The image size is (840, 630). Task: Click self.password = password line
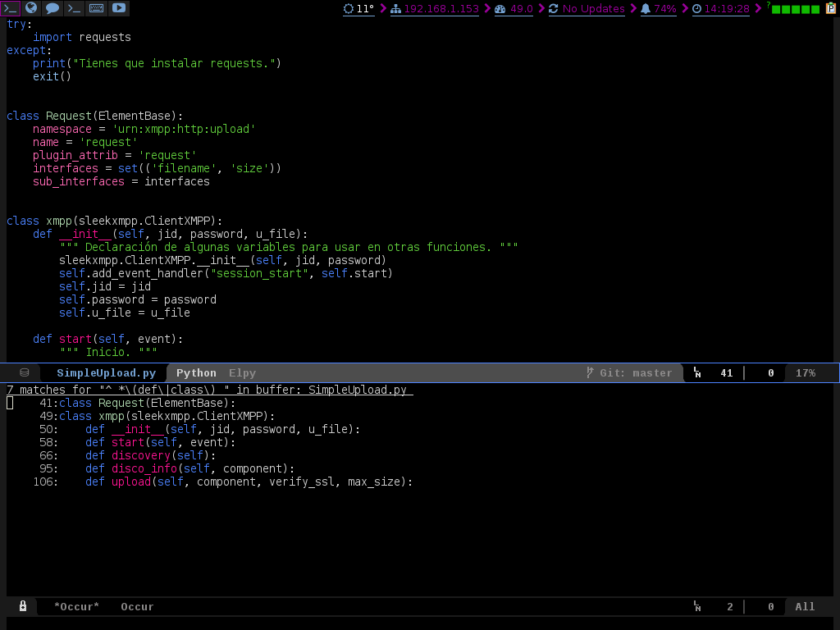click(x=138, y=299)
